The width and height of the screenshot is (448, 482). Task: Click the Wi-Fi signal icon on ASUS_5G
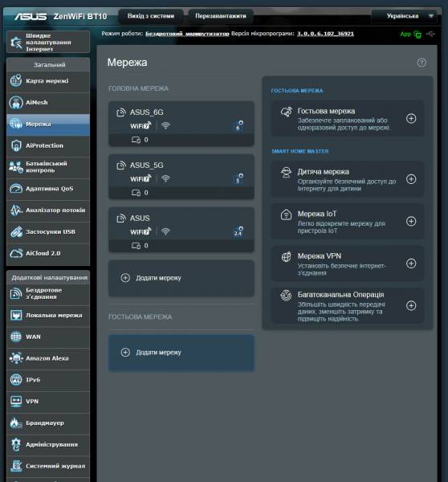click(x=165, y=178)
